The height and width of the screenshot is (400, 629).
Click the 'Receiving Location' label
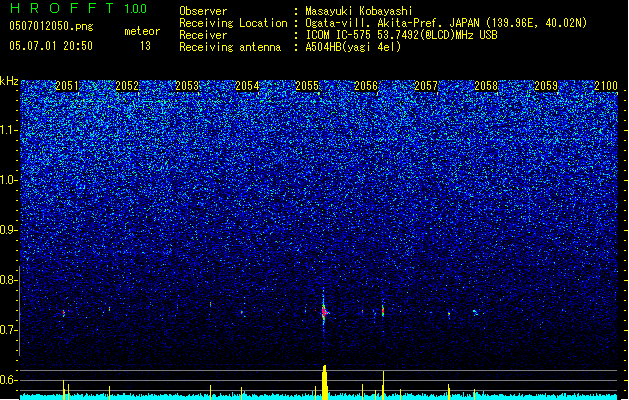233,23
